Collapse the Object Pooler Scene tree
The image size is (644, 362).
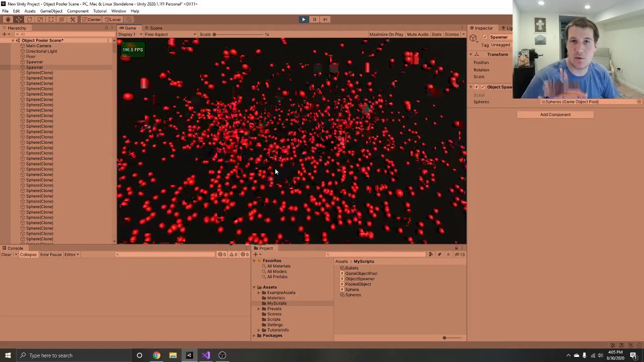13,40
